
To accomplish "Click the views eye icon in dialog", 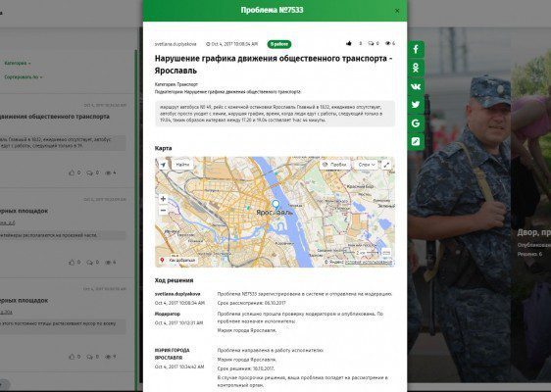I will point(388,43).
